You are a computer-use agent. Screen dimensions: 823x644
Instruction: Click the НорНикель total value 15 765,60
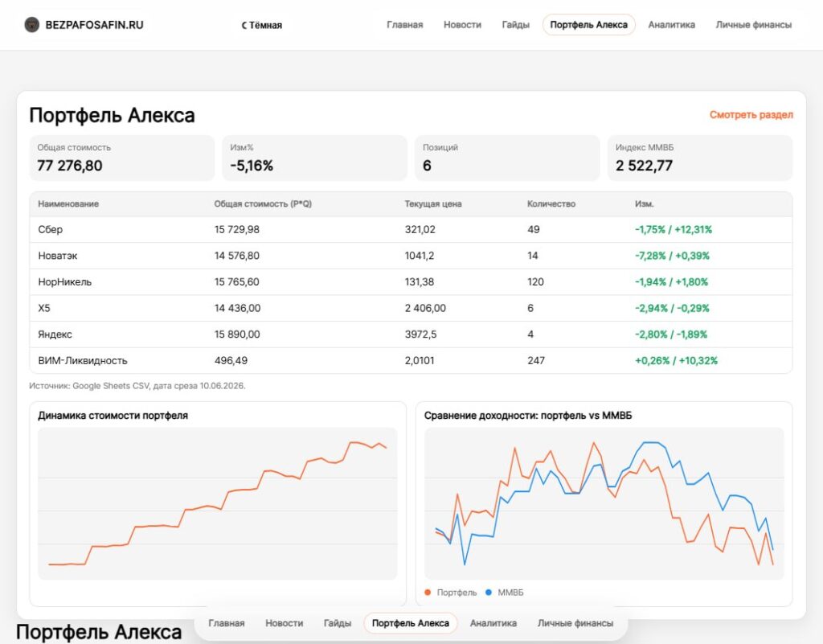pyautogui.click(x=237, y=282)
